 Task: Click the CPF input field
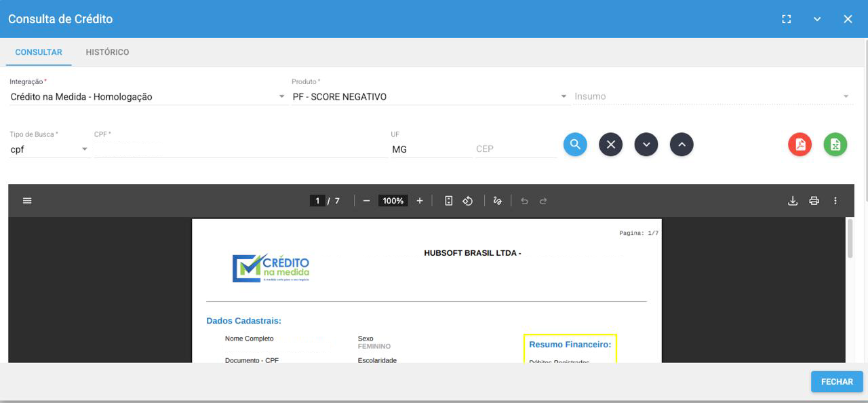240,149
